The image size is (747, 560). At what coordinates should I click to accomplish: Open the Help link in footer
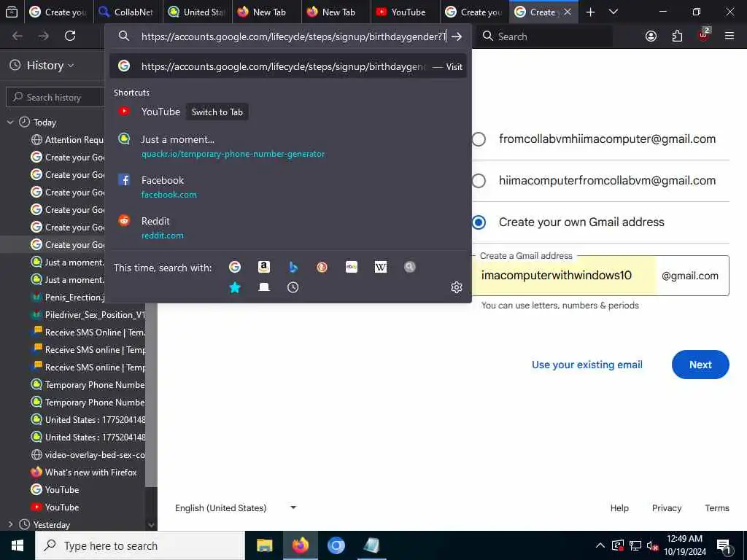619,508
